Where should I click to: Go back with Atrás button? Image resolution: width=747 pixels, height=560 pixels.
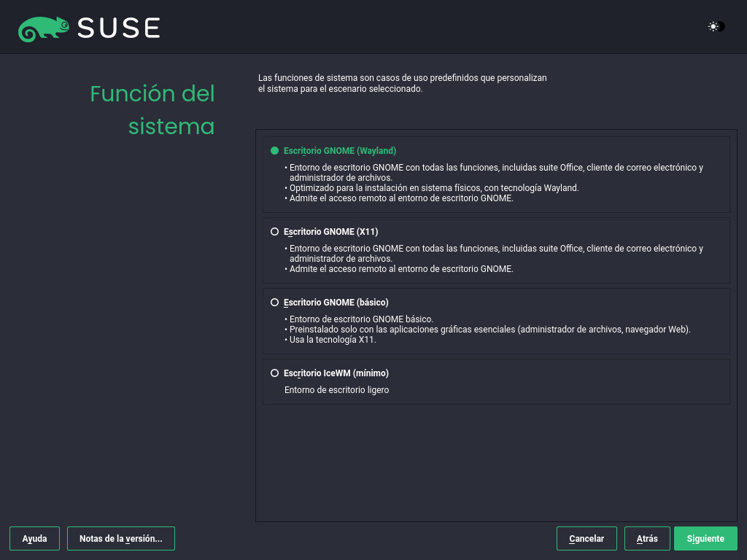647,539
